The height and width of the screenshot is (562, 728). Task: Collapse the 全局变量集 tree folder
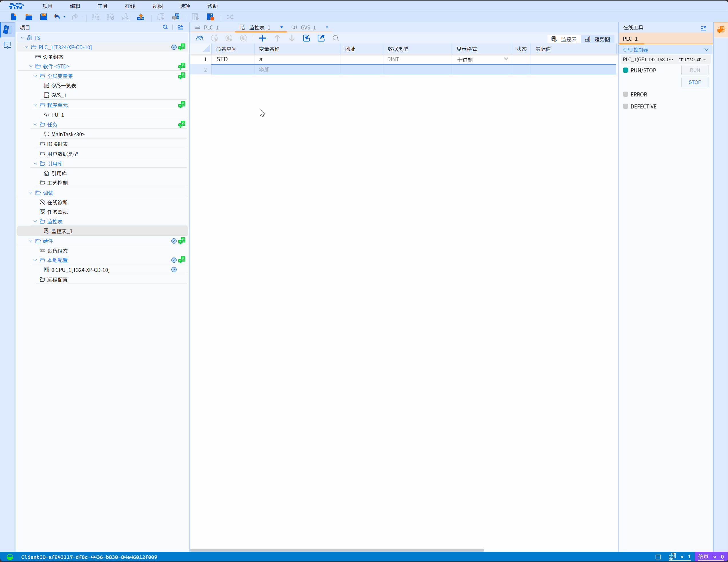[x=35, y=76]
